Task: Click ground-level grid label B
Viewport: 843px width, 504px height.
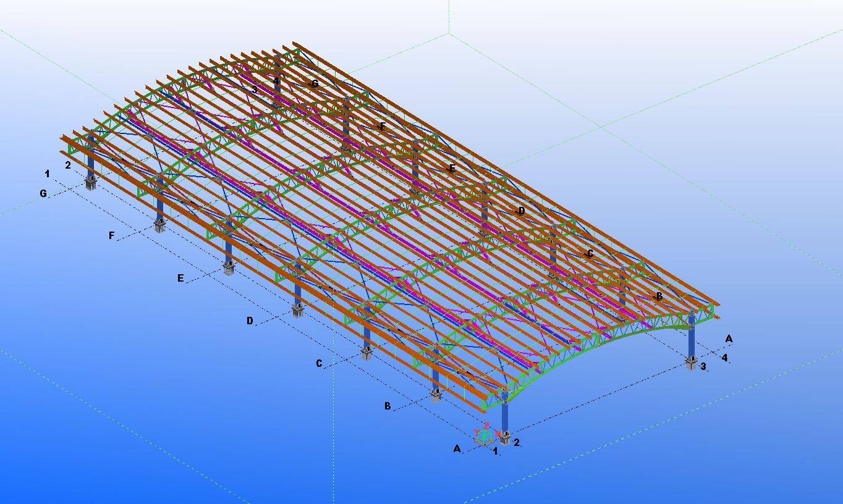Action: [388, 406]
